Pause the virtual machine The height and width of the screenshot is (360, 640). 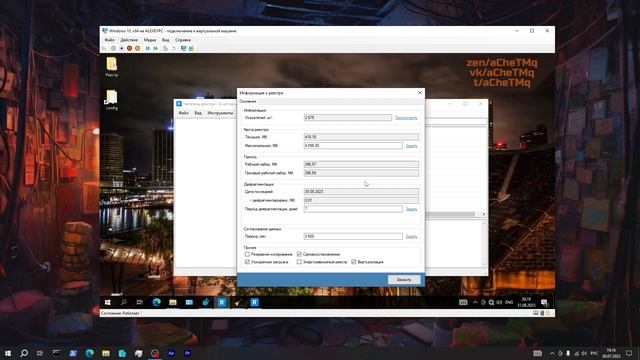click(x=147, y=48)
